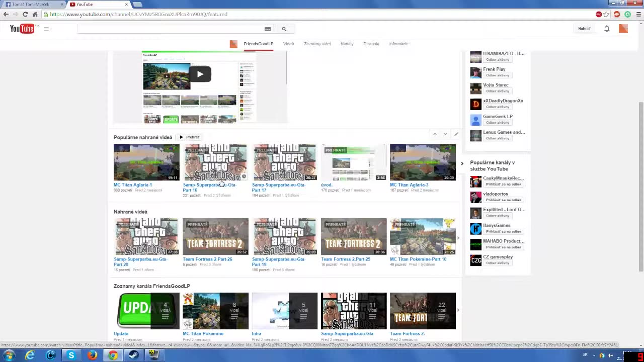Image resolution: width=644 pixels, height=362 pixels.
Task: Open the úvod. video link
Action: 327,185
